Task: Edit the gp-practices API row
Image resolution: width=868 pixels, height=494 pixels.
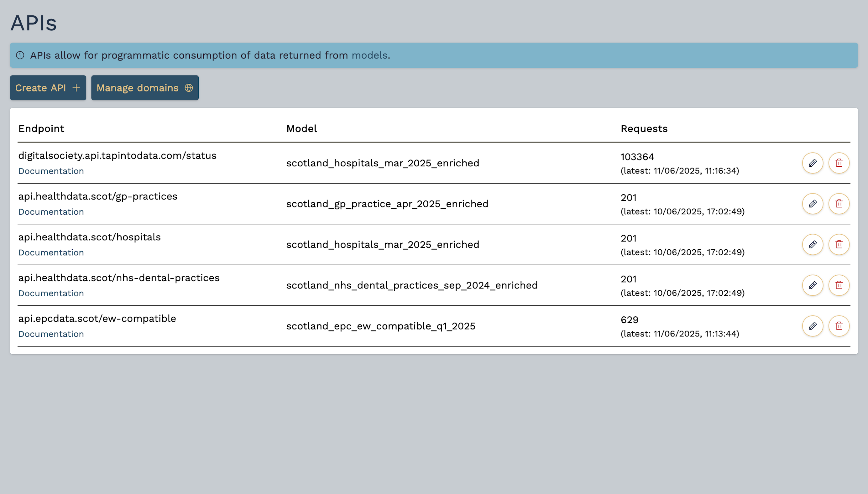Action: click(x=812, y=204)
